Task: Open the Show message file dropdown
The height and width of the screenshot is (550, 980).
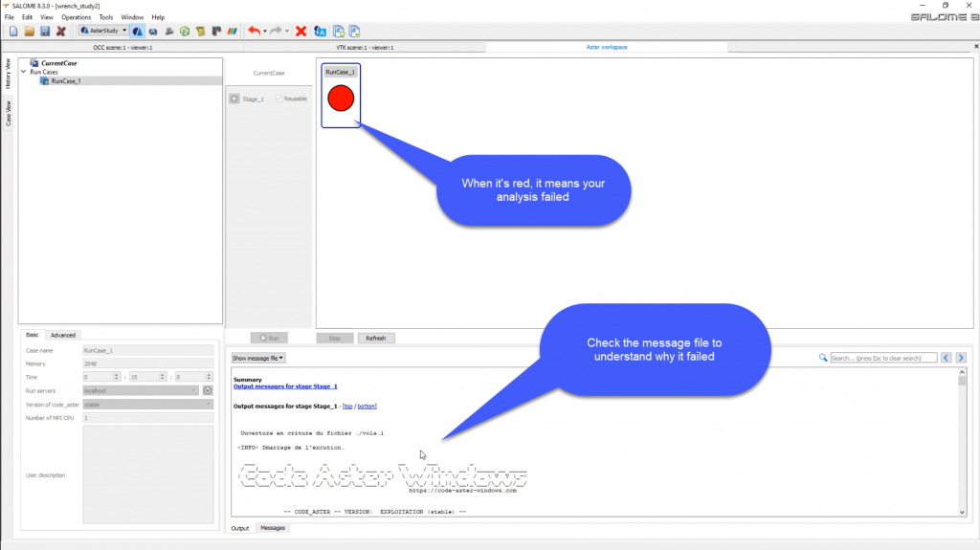Action: coord(258,358)
